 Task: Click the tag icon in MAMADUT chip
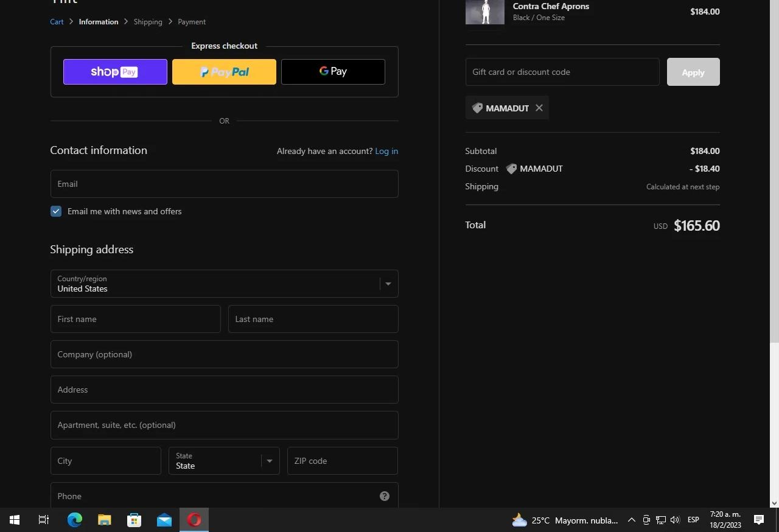[x=477, y=108]
